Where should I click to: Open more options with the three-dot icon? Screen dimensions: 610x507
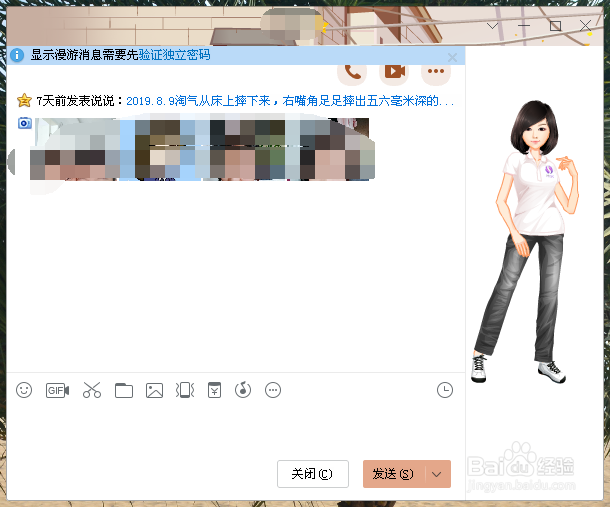coord(436,72)
